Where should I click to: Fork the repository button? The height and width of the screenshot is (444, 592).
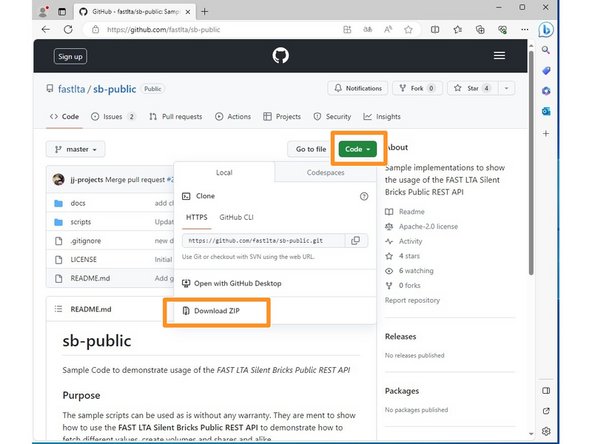417,88
